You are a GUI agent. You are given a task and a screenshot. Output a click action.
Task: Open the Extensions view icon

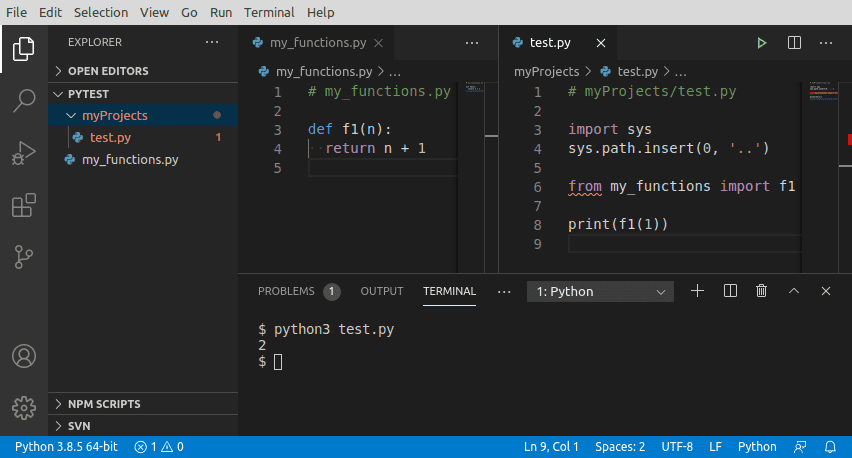tap(24, 206)
